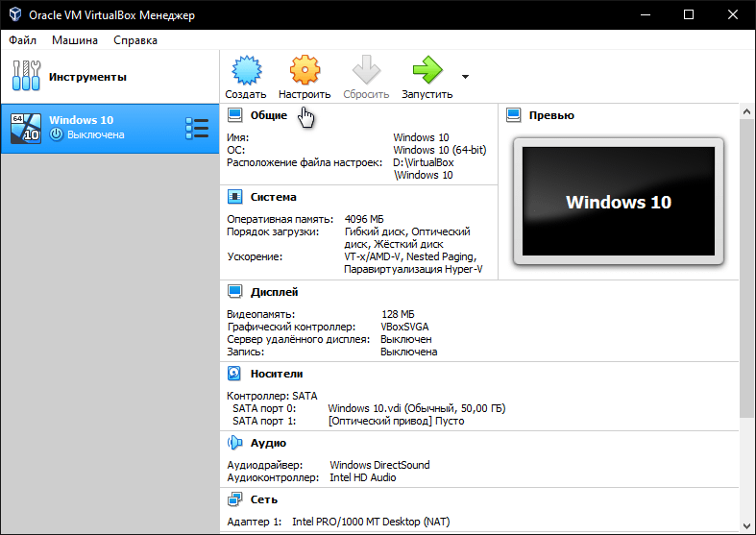This screenshot has height=535, width=756.
Task: Open the Аудио settings header link
Action: click(268, 443)
